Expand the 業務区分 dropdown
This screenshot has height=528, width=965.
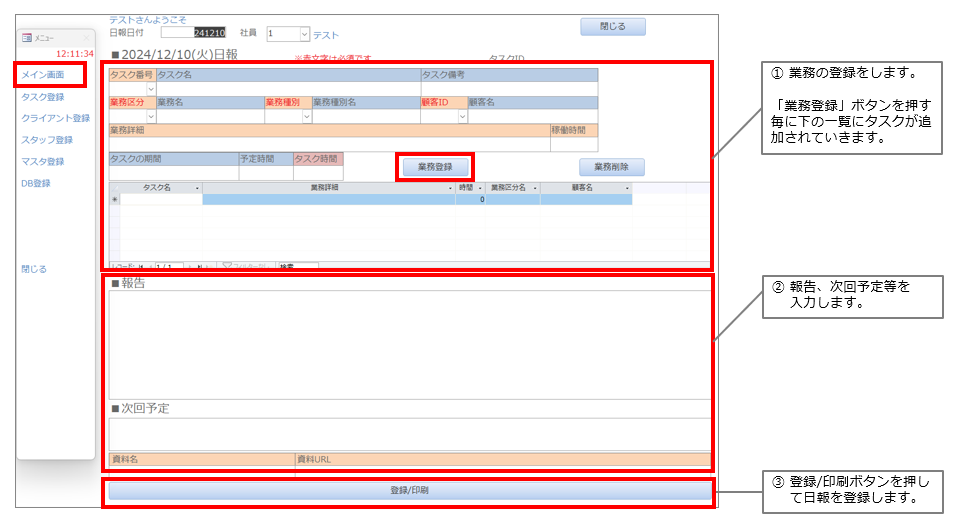(x=151, y=116)
